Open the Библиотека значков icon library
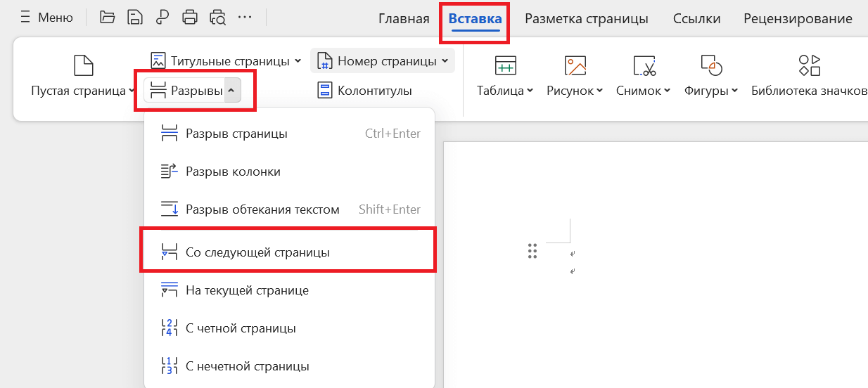This screenshot has width=868, height=388. tap(810, 76)
